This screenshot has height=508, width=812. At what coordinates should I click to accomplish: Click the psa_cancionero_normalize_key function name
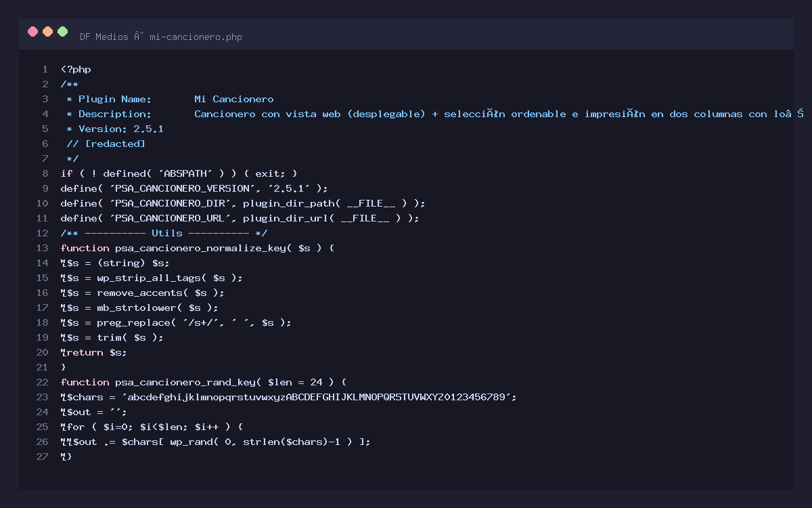[203, 249]
